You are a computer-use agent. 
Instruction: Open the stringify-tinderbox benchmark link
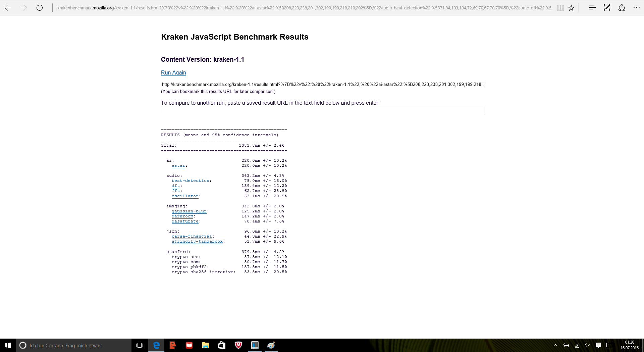point(197,242)
